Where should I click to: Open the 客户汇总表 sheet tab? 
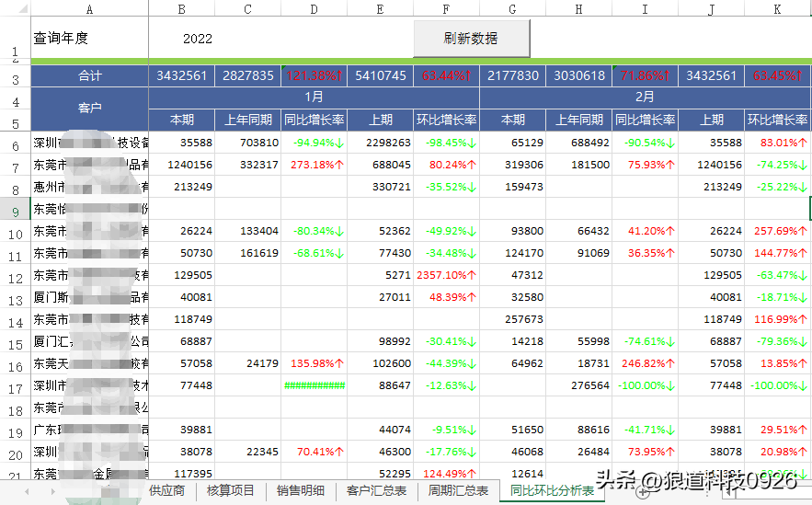click(x=376, y=490)
